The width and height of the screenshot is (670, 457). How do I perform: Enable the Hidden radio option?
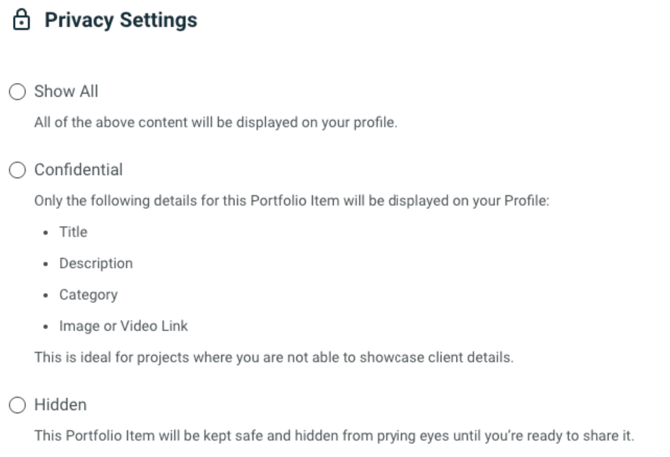18,405
